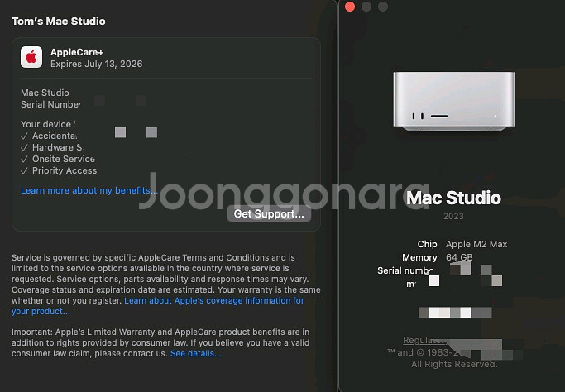Screen dimensions: 565x392
Task: Click Serial number label in About window
Action: (405, 270)
